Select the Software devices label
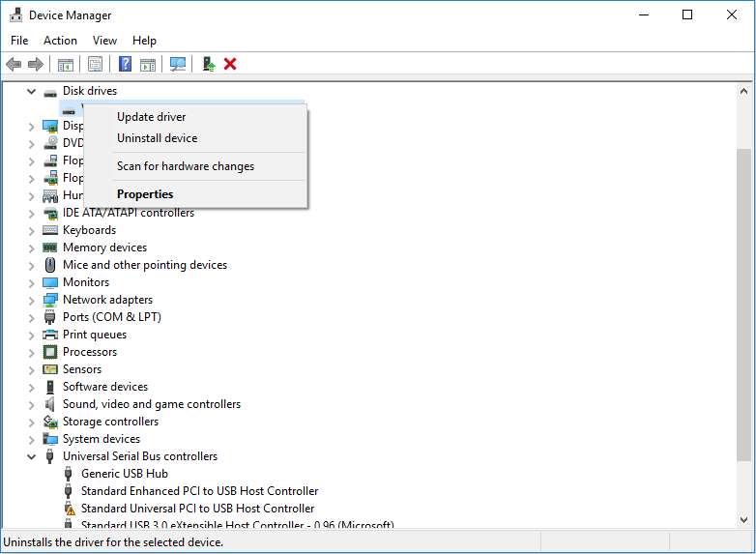The height and width of the screenshot is (554, 756). pos(105,387)
